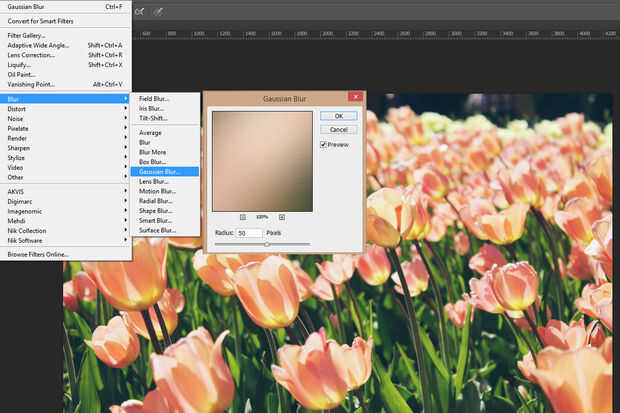620x413 pixels.
Task: Click Cancel in the Gaussian Blur dialog
Action: tap(339, 130)
